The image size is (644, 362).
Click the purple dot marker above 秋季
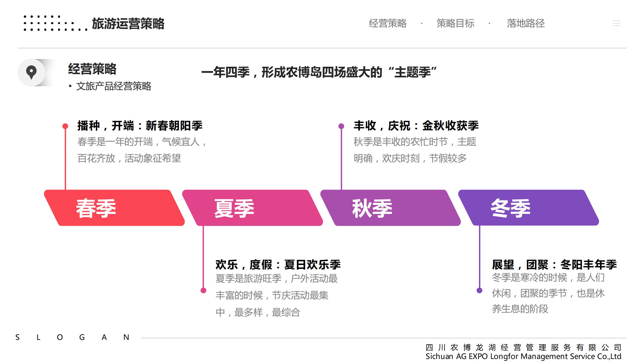click(341, 126)
